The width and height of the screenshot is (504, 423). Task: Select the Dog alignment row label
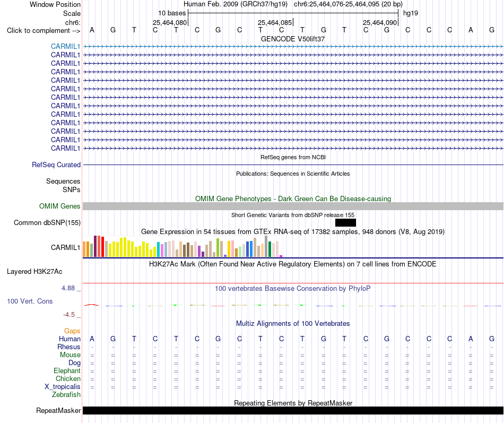click(x=74, y=363)
